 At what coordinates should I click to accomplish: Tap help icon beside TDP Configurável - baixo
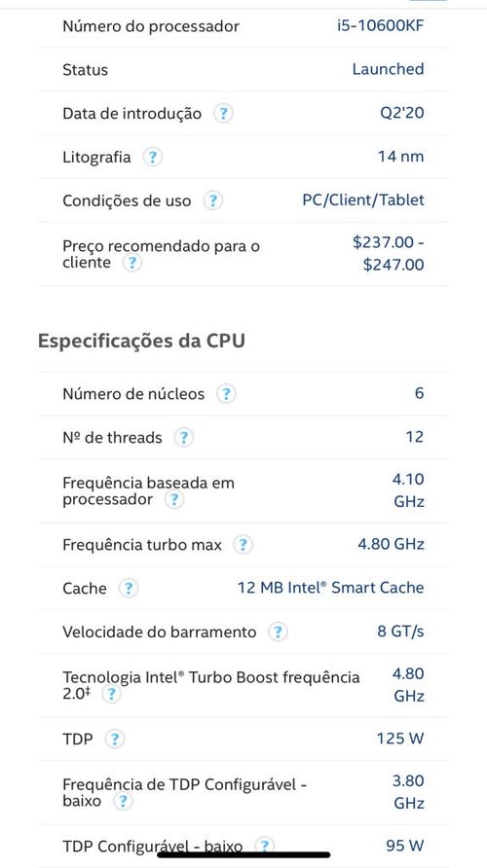pyautogui.click(x=265, y=846)
